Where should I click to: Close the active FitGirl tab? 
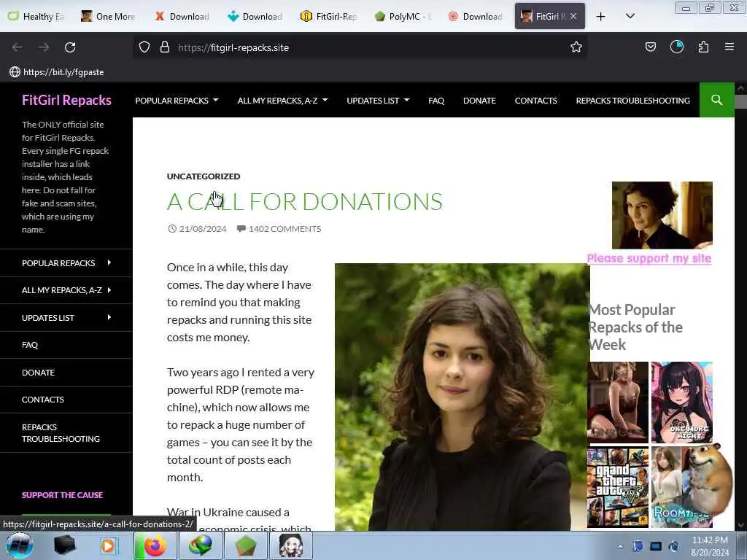pos(573,16)
